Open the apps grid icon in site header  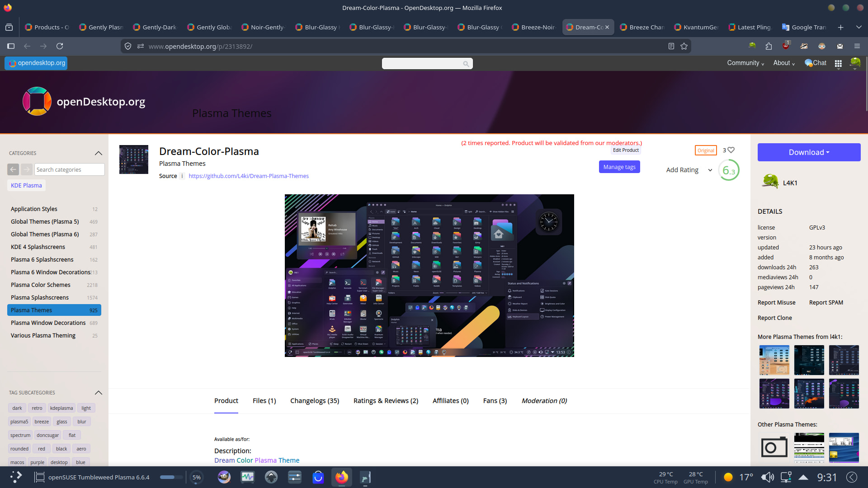click(x=838, y=64)
